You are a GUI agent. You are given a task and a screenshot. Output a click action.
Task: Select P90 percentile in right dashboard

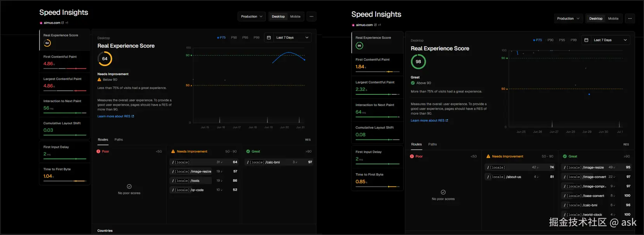click(x=550, y=40)
